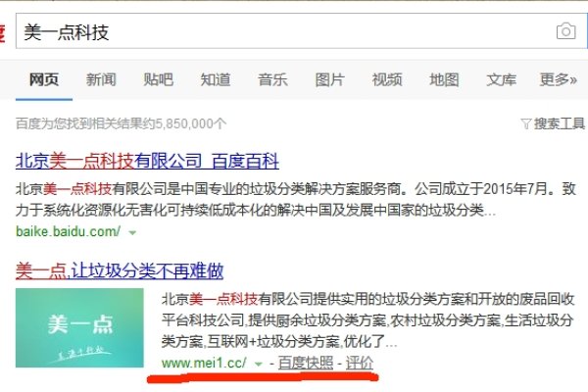The width and height of the screenshot is (588, 392).
Task: Click the baike.baidu.com/ green URL
Action: 69,231
